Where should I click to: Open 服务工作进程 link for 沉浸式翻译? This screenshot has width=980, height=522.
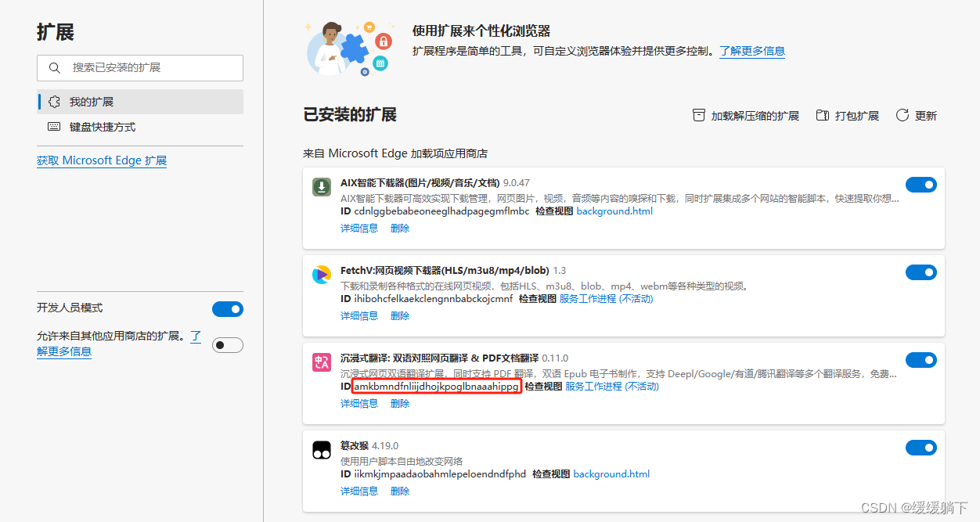613,387
